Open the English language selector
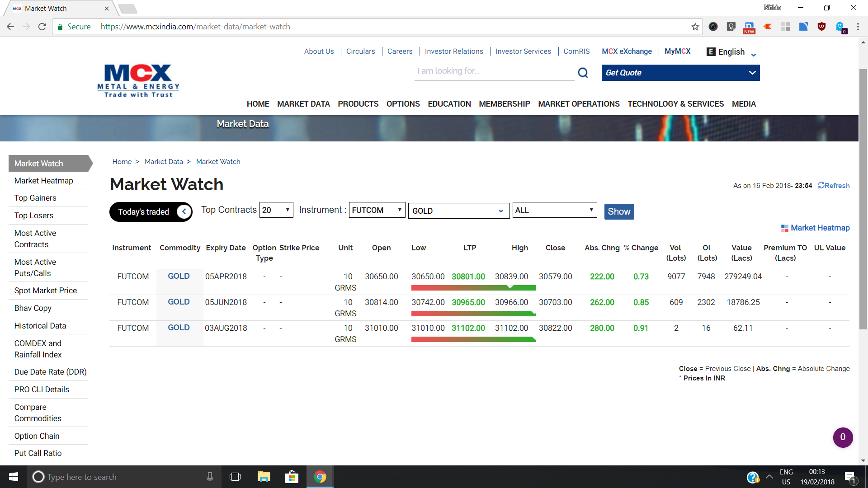The height and width of the screenshot is (488, 868). 731,52
